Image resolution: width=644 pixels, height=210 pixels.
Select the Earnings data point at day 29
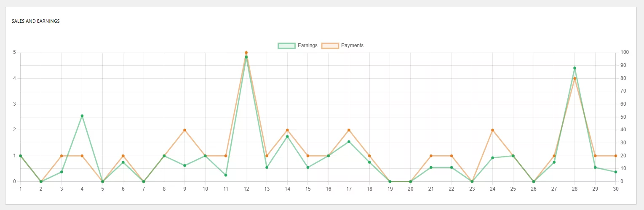coord(595,167)
